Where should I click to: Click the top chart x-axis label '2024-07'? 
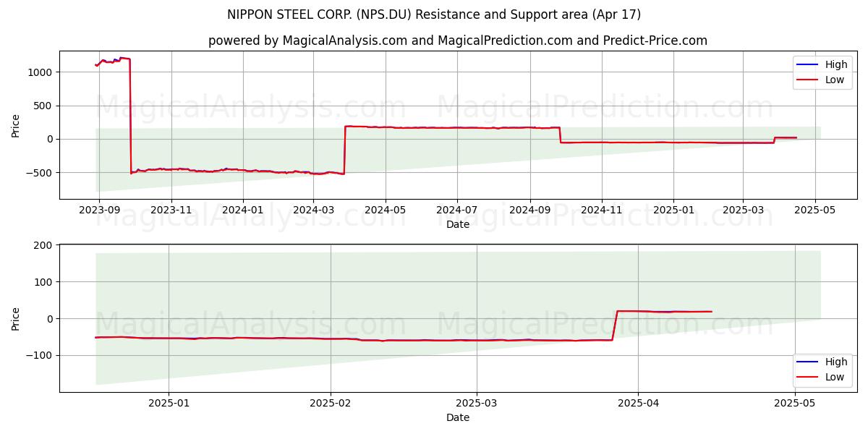[457, 210]
